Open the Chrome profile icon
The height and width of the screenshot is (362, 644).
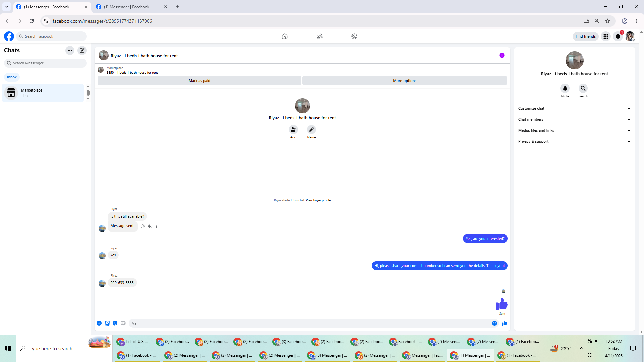[625, 21]
